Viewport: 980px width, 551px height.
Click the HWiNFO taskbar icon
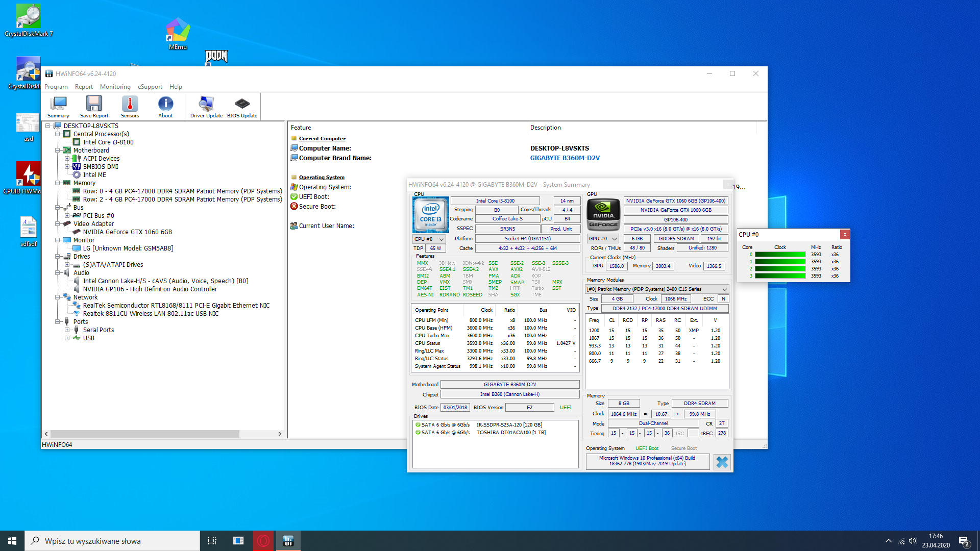288,541
